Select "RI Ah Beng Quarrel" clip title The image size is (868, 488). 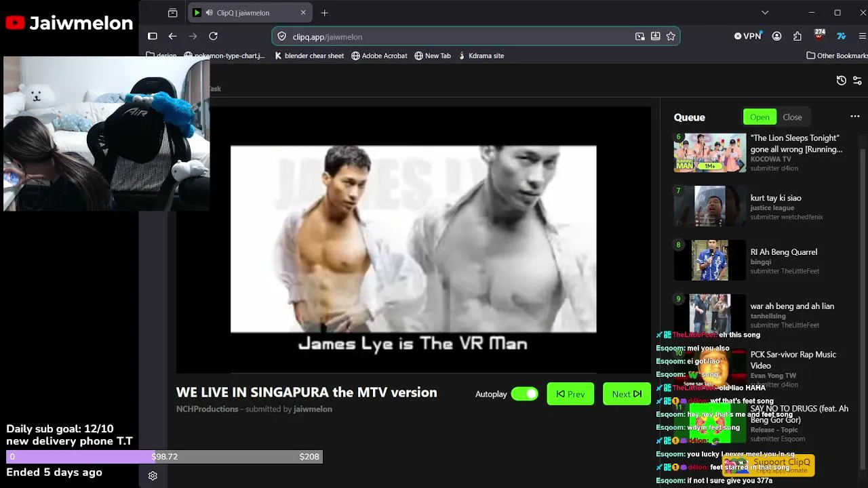(784, 252)
